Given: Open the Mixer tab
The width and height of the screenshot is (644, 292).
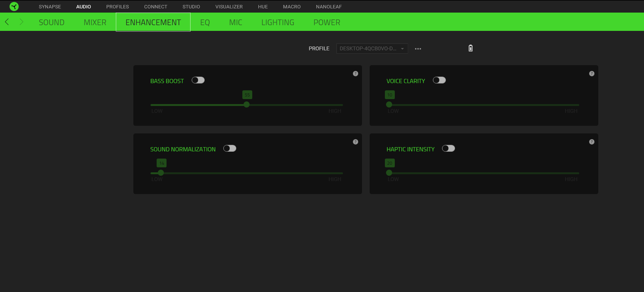Looking at the screenshot, I should pos(95,22).
